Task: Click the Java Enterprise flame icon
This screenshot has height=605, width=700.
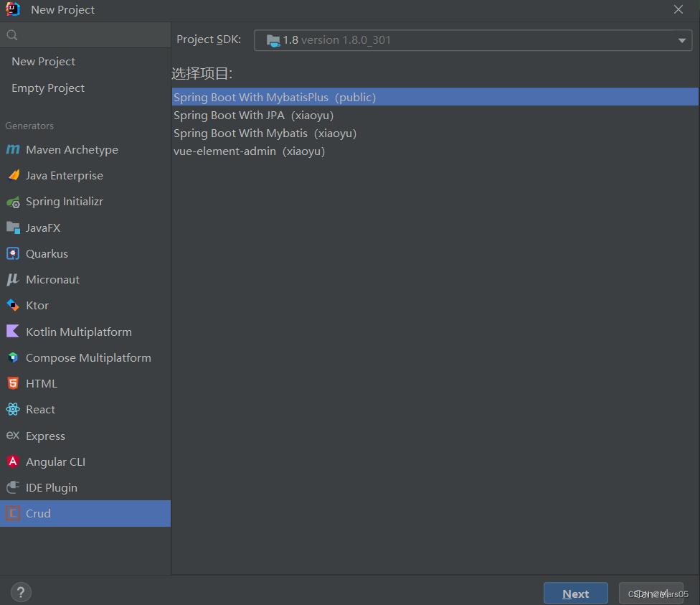Action: [14, 175]
